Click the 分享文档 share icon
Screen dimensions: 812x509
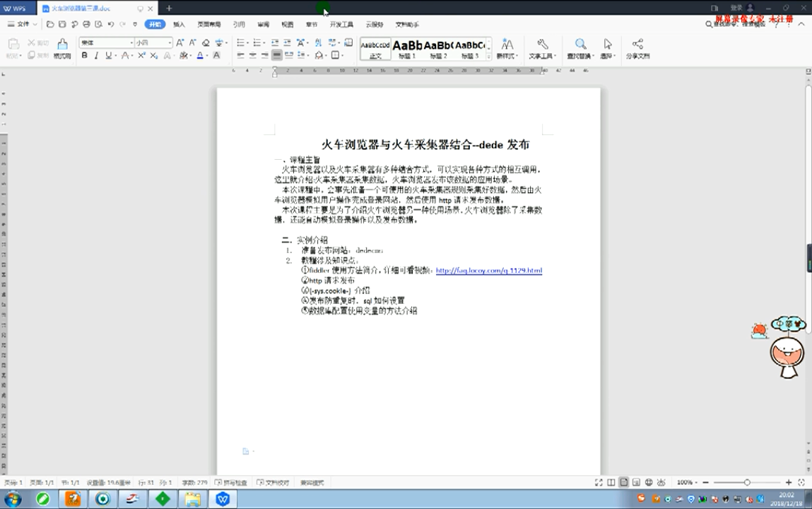[x=637, y=49]
